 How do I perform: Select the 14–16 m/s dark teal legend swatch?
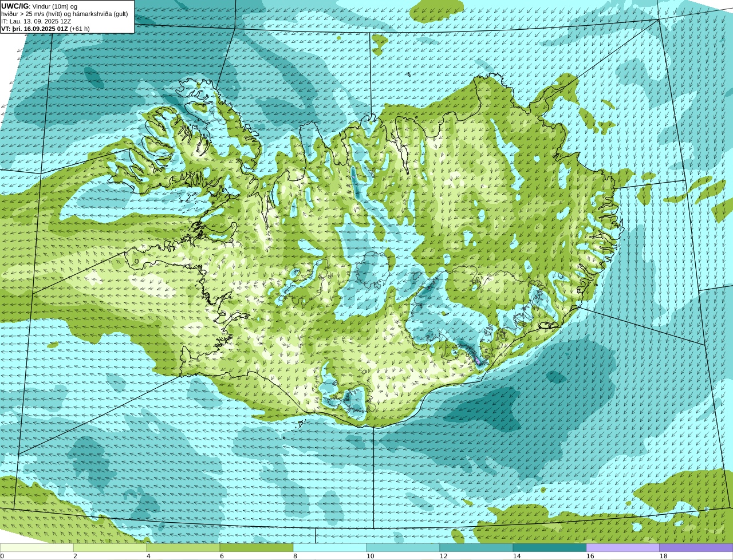click(550, 547)
